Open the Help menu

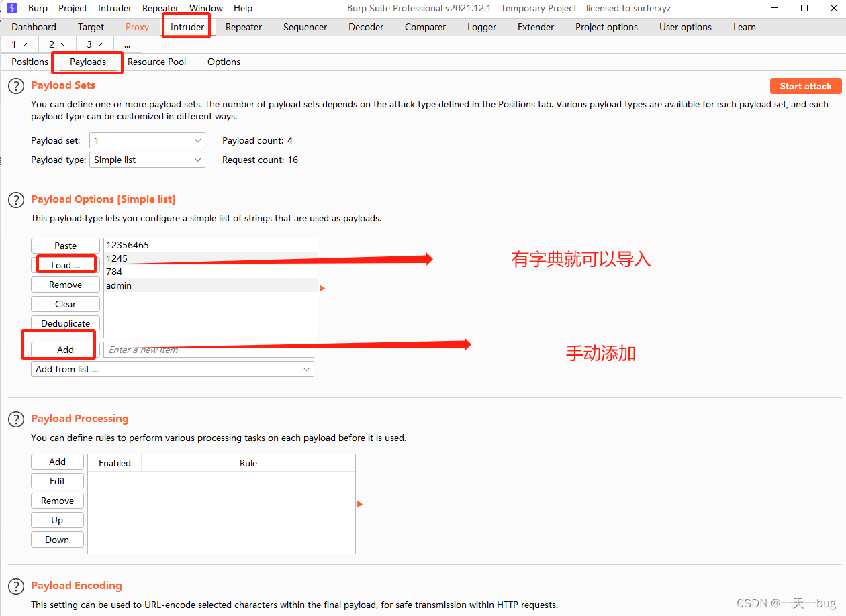pyautogui.click(x=243, y=8)
